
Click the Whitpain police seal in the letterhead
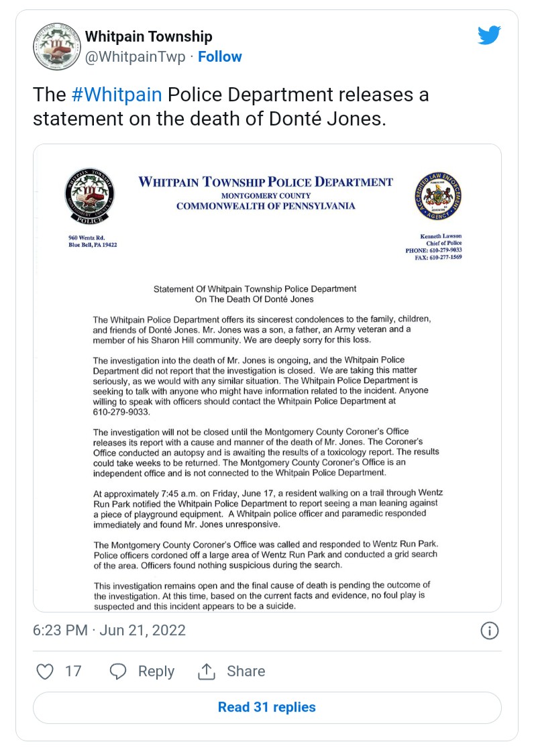(x=90, y=195)
